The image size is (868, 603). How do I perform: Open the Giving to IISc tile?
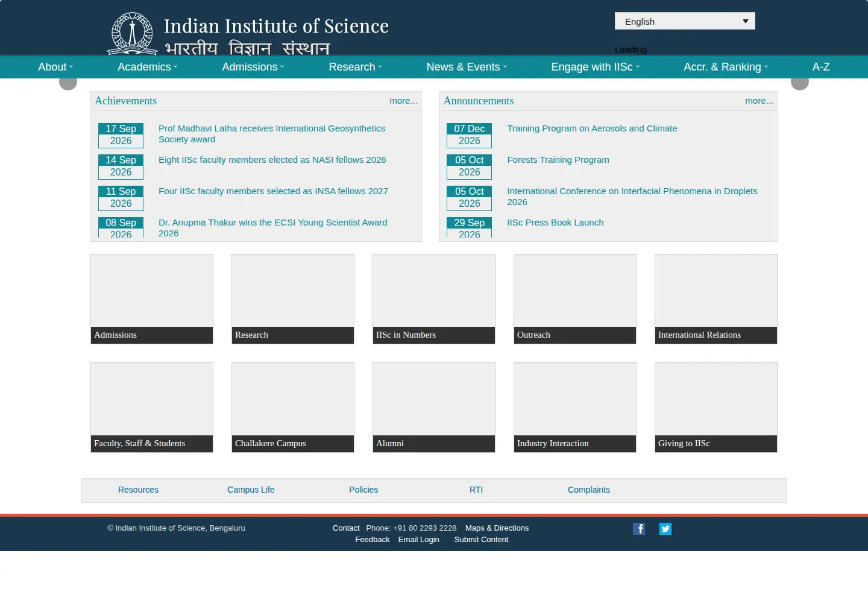pyautogui.click(x=716, y=408)
